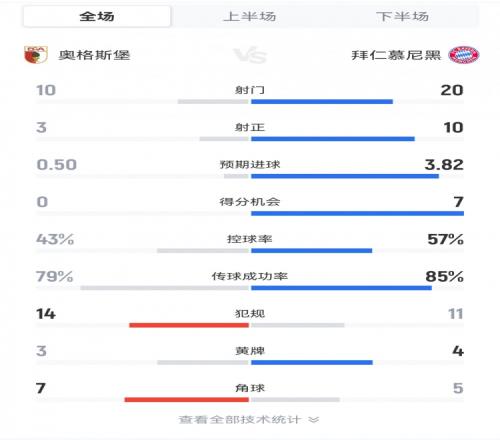Click the 预期进球 stat label
This screenshot has height=440, width=500.
250,164
